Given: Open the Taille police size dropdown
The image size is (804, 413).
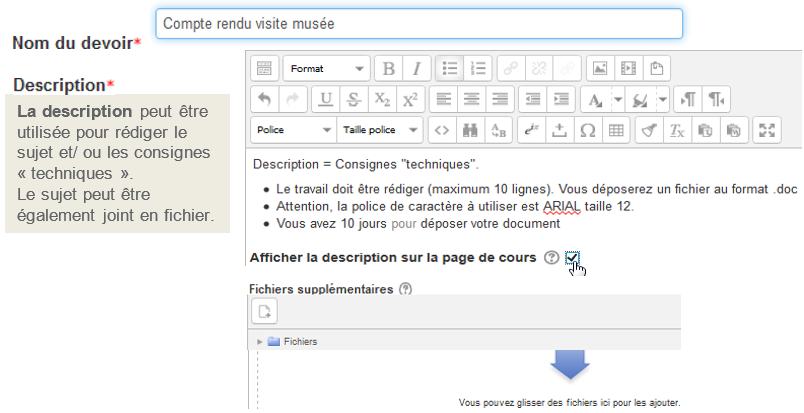Looking at the screenshot, I should [x=381, y=130].
